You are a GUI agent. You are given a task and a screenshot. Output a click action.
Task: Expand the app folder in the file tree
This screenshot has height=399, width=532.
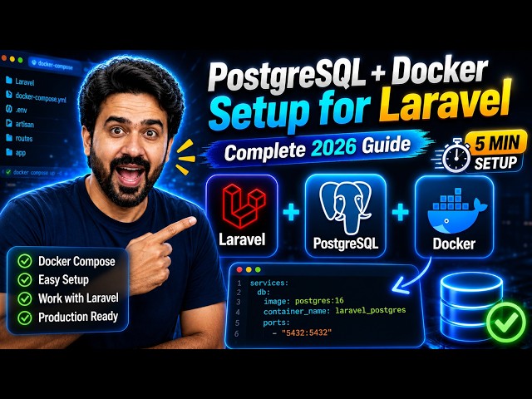[16, 152]
